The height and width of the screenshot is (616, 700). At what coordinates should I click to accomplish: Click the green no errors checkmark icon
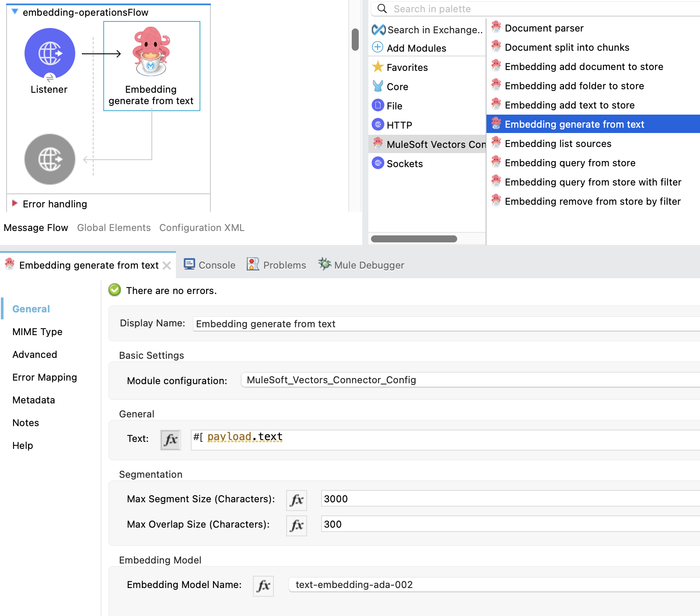point(115,290)
